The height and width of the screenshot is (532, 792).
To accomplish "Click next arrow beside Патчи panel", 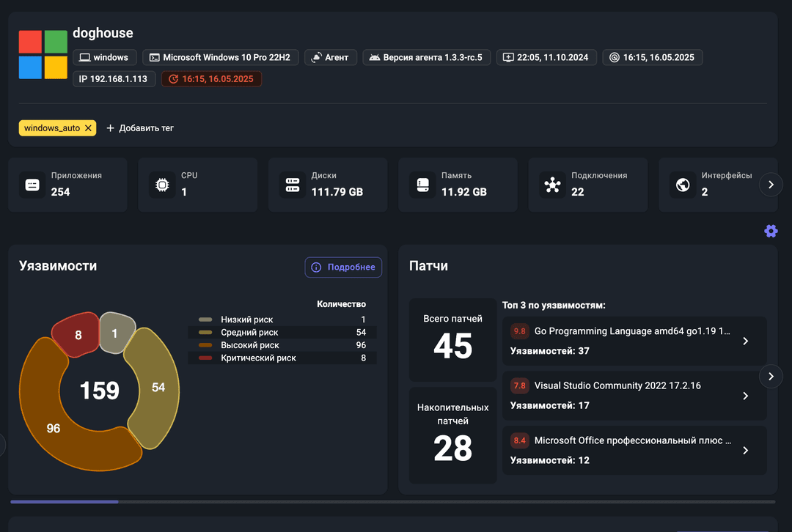I will (x=770, y=377).
